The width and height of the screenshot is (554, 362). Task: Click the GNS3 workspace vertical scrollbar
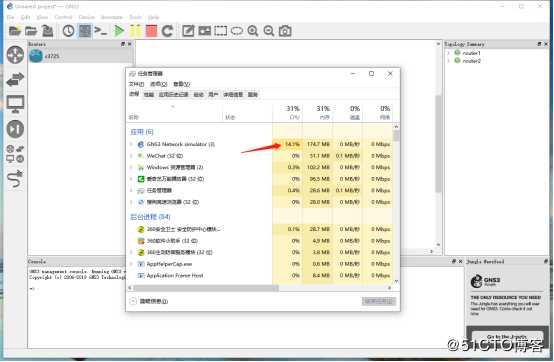click(438, 143)
